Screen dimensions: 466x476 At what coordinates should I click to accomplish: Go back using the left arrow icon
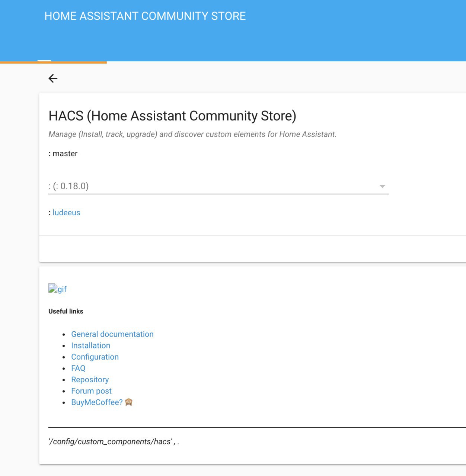pyautogui.click(x=53, y=78)
